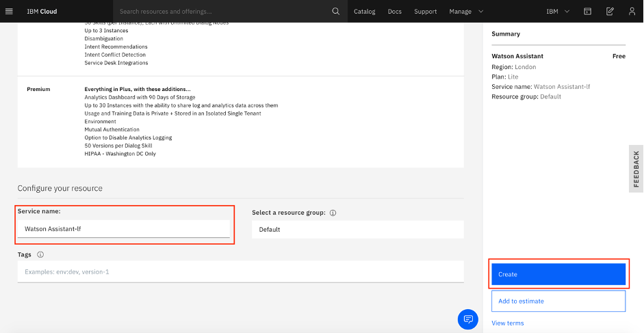This screenshot has width=644, height=333.
Task: Click the Tags input field
Action: (241, 271)
